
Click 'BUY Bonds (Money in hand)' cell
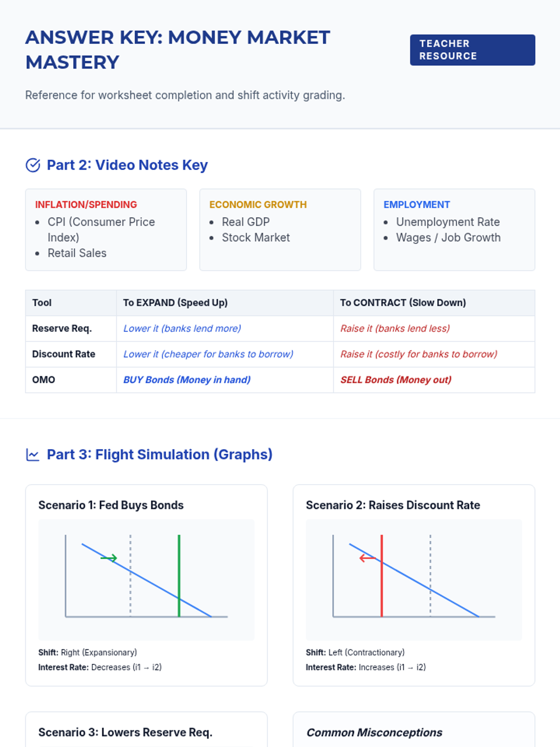pyautogui.click(x=187, y=380)
